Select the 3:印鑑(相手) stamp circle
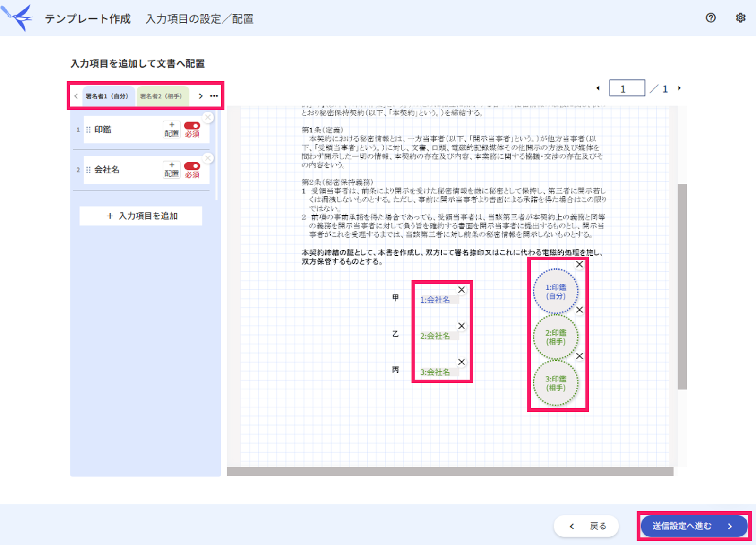The height and width of the screenshot is (545, 756). 556,383
